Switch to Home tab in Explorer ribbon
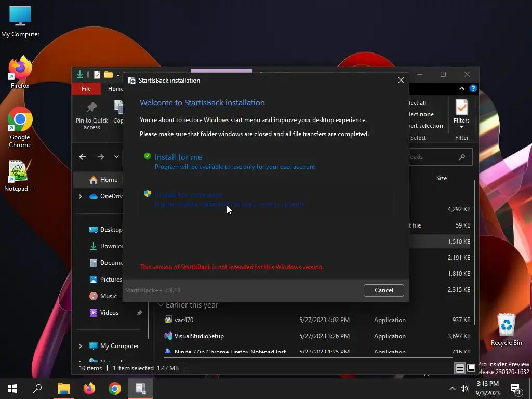532x399 pixels. point(115,89)
